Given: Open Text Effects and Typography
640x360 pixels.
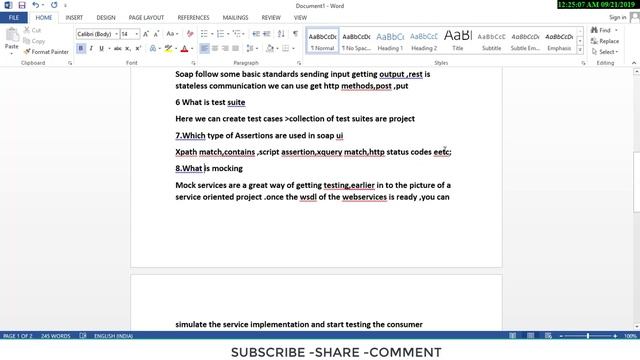Looking at the screenshot, I should [153, 49].
